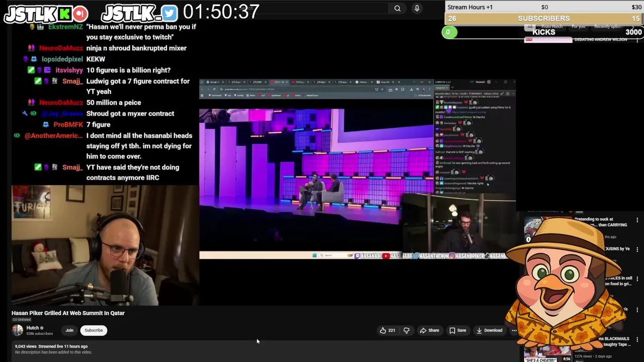Open options for 'FACES in cell' video
Screen dimensions: 644x362
pos(637,279)
